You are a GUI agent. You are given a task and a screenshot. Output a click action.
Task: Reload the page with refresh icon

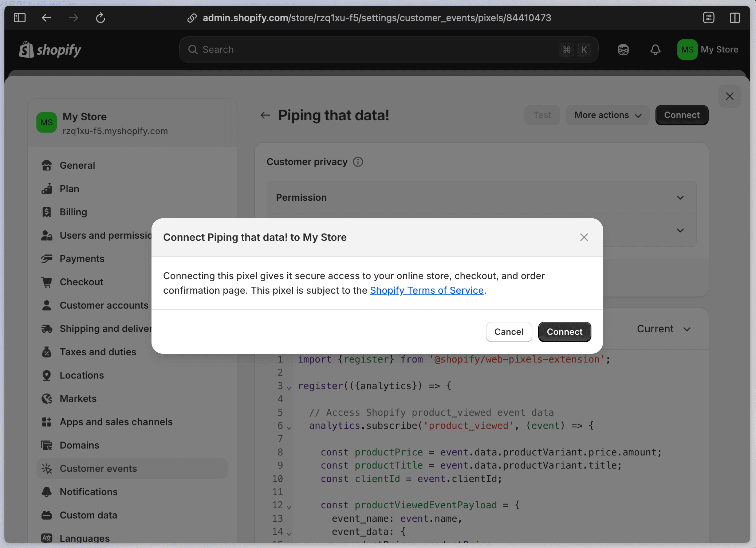tap(101, 17)
